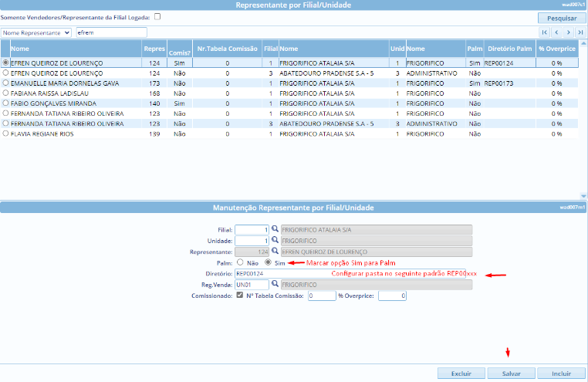Image resolution: width=588 pixels, height=382 pixels.
Task: Select radio for FLAVIA REGIANE RIOS
Action: 5,134
